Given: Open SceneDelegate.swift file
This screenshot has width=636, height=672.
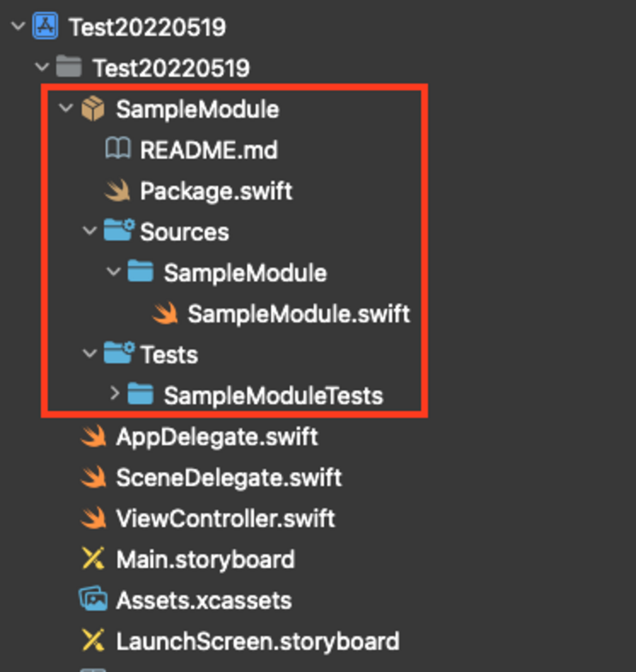Looking at the screenshot, I should click(x=228, y=478).
